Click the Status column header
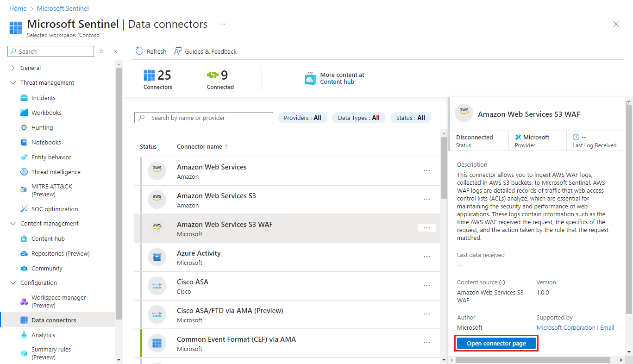633x364 pixels. 148,146
